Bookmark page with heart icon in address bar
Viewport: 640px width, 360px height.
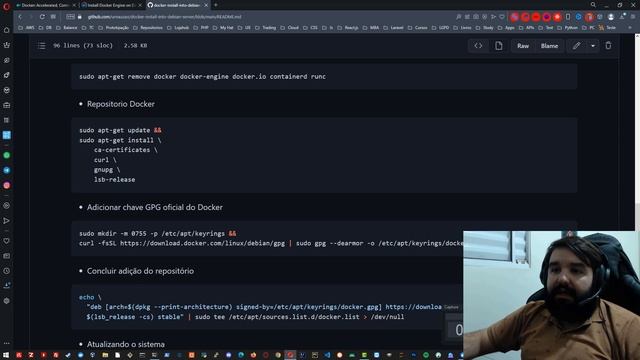(x=502, y=17)
